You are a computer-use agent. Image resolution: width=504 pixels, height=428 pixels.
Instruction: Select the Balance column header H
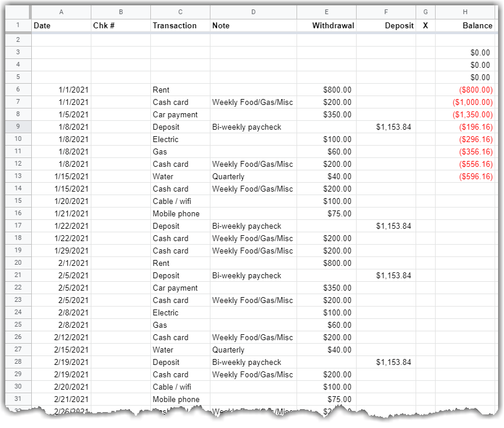pos(465,11)
